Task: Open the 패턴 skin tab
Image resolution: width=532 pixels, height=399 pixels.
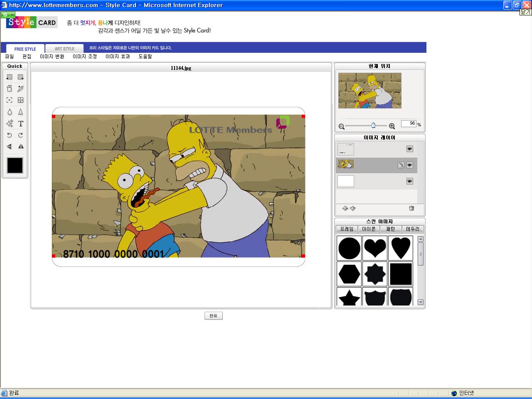Action: 391,229
